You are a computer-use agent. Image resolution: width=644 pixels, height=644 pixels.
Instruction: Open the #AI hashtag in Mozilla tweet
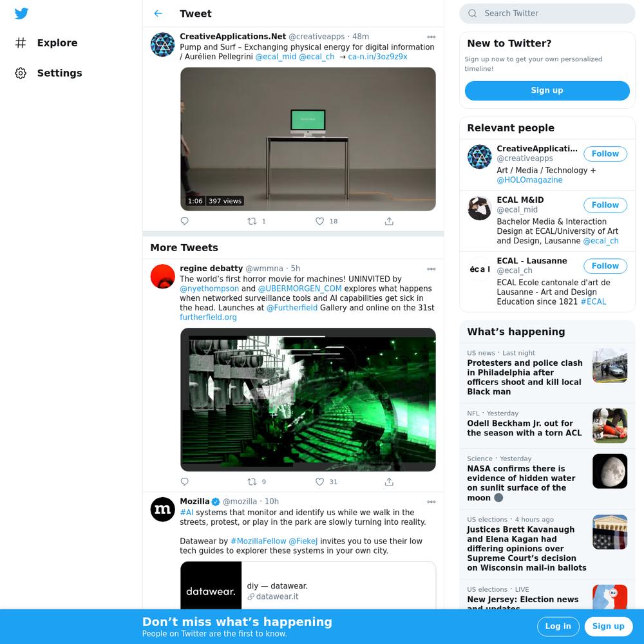point(187,513)
